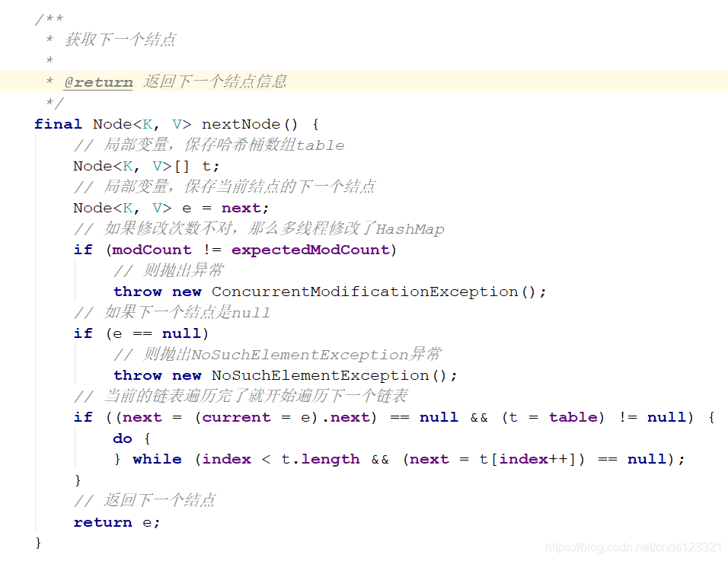728x561 pixels.
Task: Click the 'Node<K, V>[] t;' declaration line
Action: [145, 166]
